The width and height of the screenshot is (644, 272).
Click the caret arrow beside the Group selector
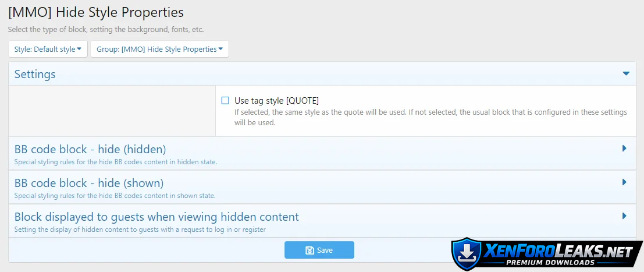(x=220, y=50)
